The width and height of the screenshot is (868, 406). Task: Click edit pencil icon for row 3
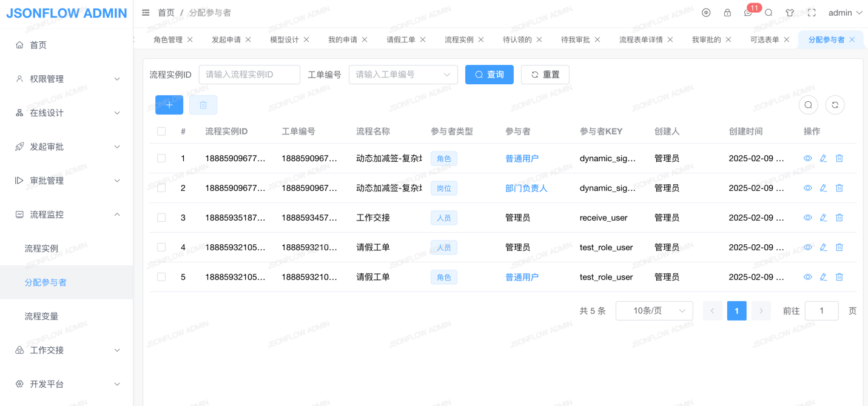click(x=823, y=218)
